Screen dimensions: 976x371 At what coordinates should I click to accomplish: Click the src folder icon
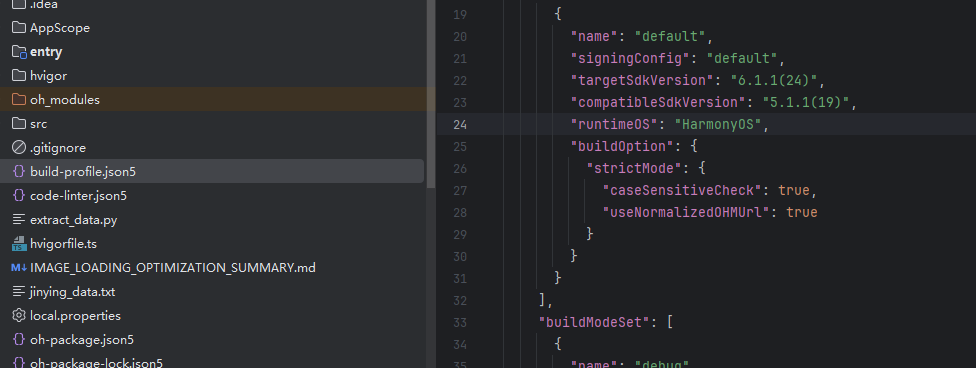(x=19, y=124)
